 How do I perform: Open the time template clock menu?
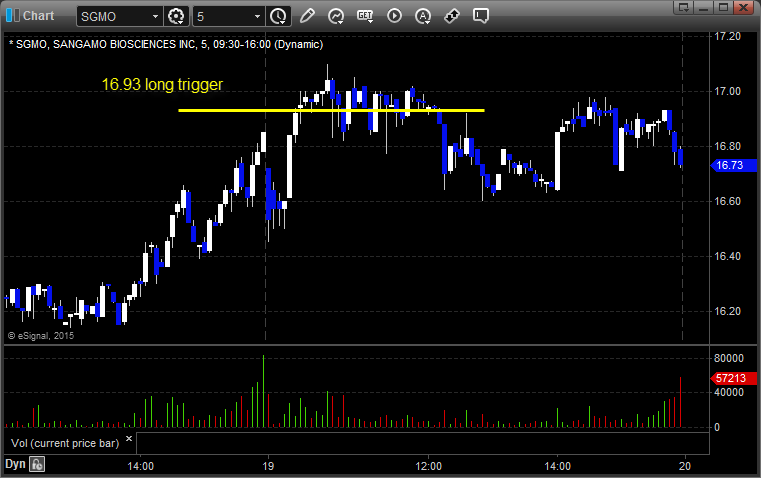(x=279, y=16)
